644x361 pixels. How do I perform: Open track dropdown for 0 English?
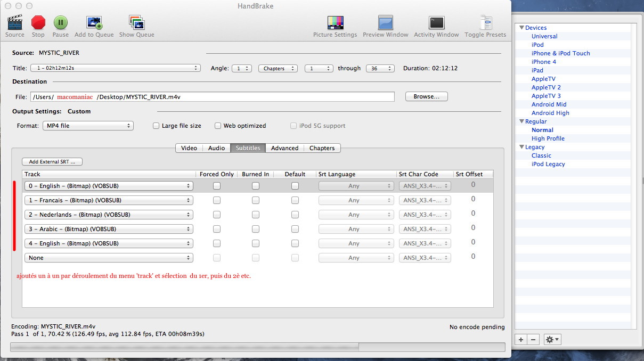coord(109,186)
